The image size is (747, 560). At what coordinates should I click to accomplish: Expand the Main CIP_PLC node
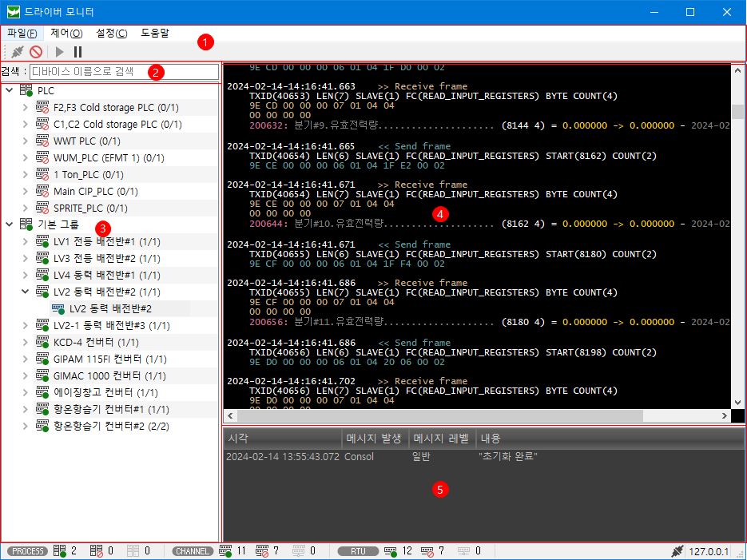point(26,192)
